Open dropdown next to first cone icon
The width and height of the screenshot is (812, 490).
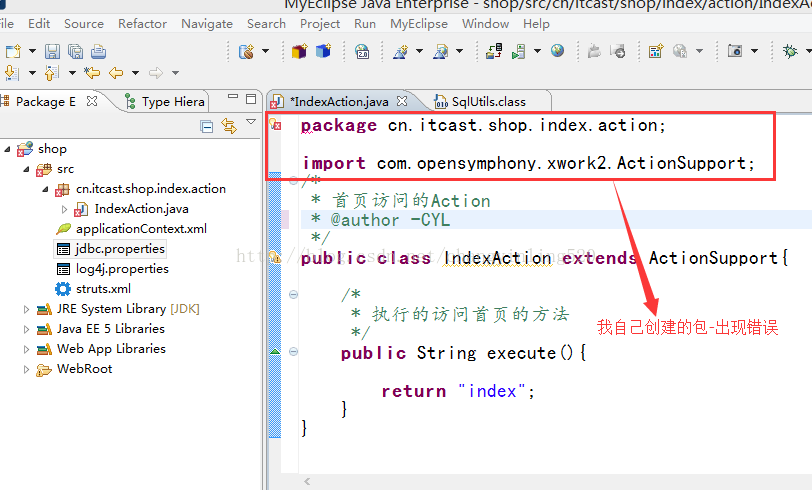419,51
